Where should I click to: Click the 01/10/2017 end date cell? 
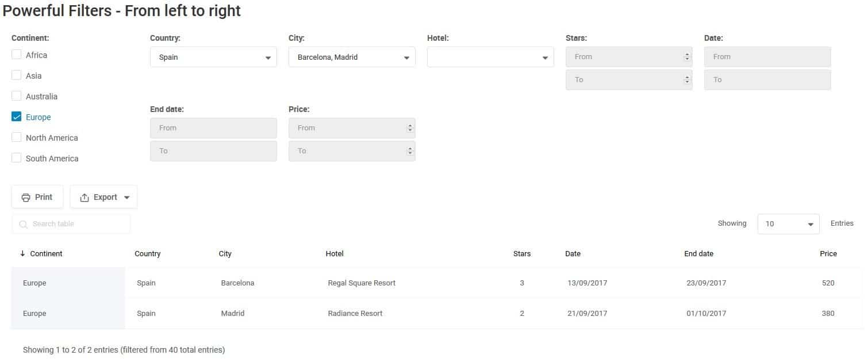click(x=706, y=314)
